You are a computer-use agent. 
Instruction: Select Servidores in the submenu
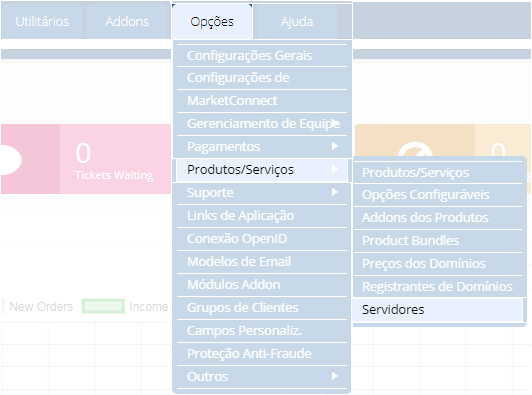coord(437,309)
